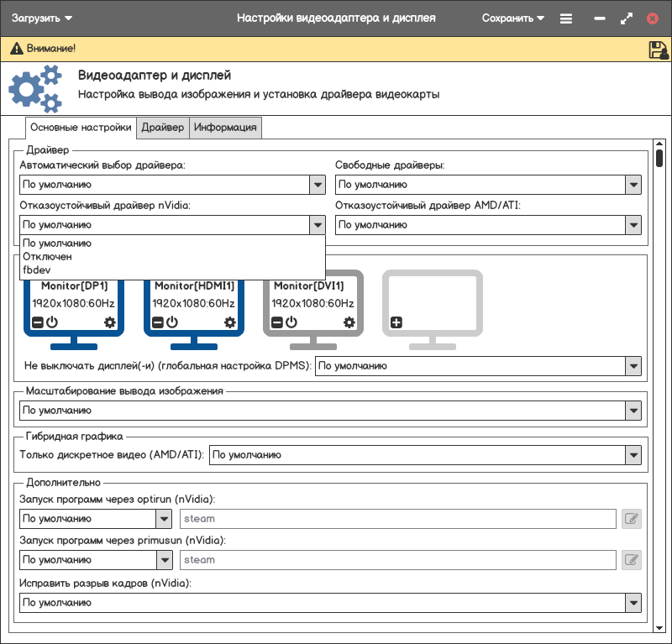Image resolution: width=672 pixels, height=644 pixels.
Task: Toggle power for Monitor DVI1
Action: click(291, 322)
